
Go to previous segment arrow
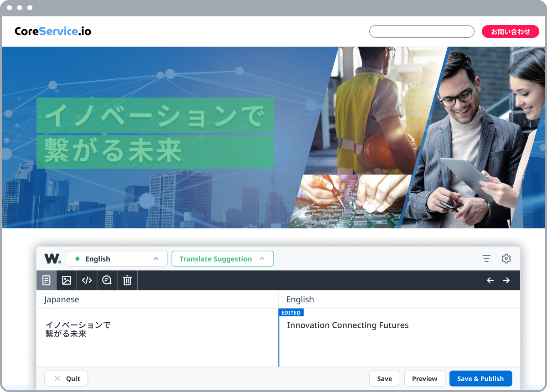pyautogui.click(x=490, y=280)
